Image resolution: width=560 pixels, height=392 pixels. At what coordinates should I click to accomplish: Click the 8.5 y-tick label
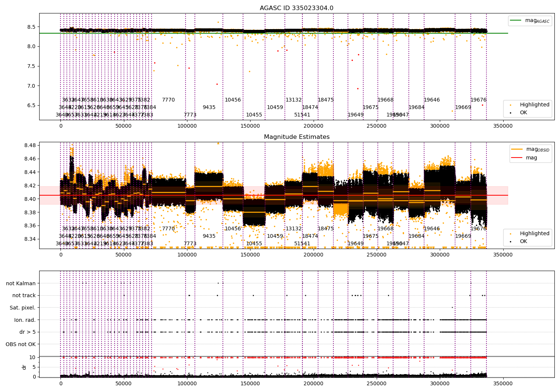point(31,27)
